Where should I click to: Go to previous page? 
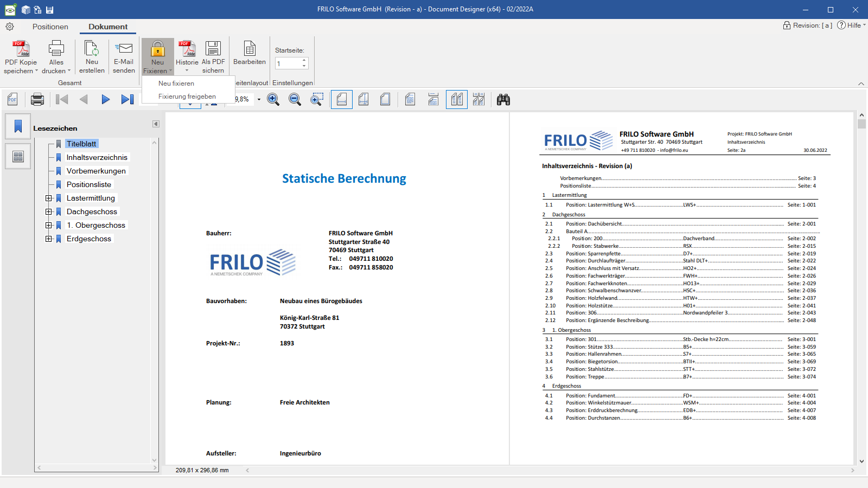click(84, 99)
